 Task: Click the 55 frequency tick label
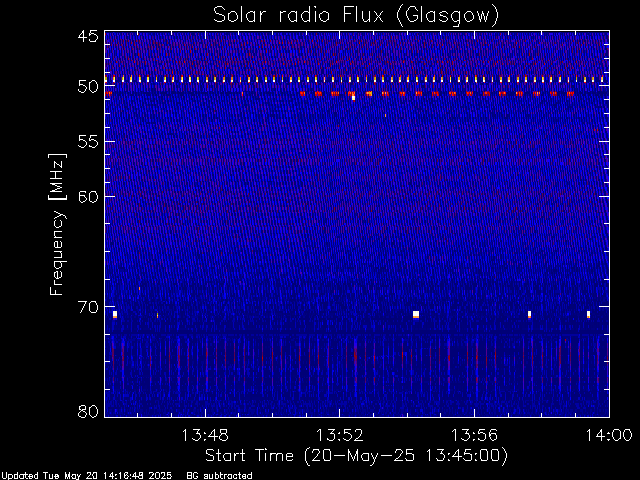pyautogui.click(x=88, y=142)
